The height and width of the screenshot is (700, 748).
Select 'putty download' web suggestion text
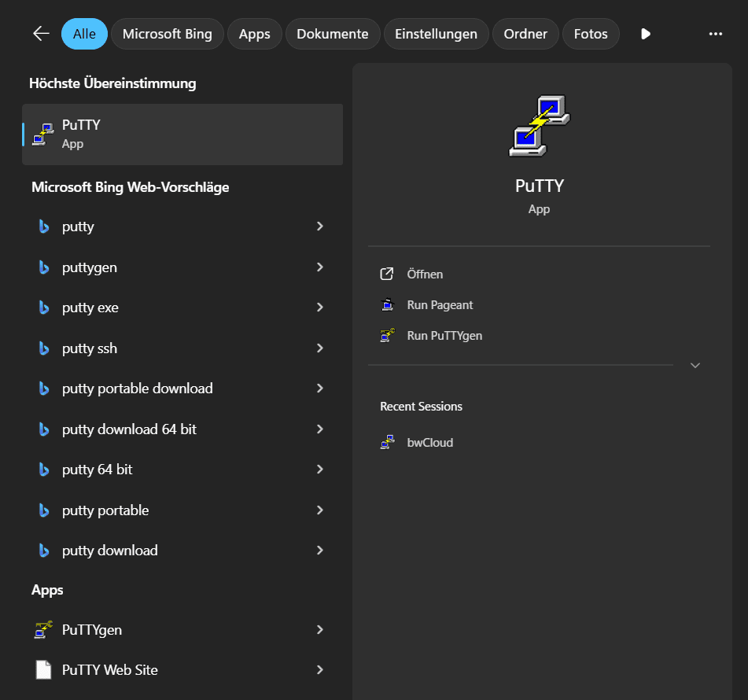point(109,551)
